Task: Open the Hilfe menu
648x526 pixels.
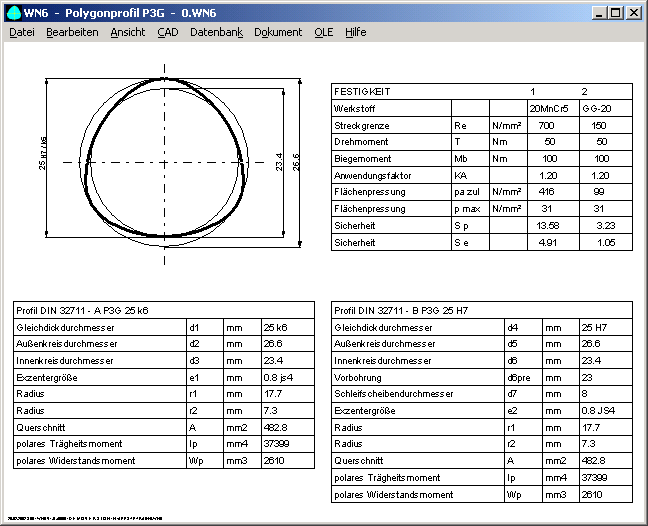Action: (355, 32)
